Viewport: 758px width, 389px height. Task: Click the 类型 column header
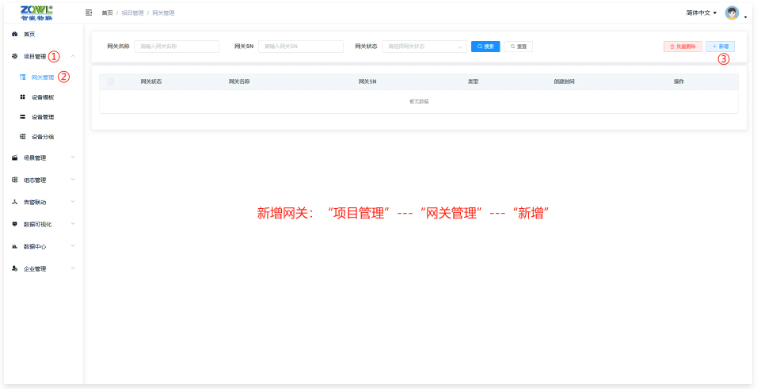(472, 82)
